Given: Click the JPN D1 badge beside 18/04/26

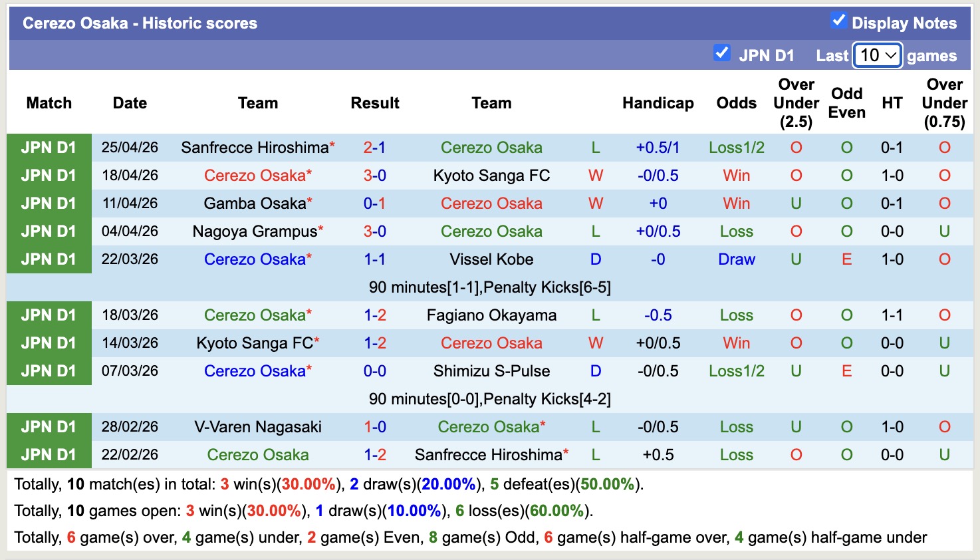Looking at the screenshot, I should coord(49,175).
